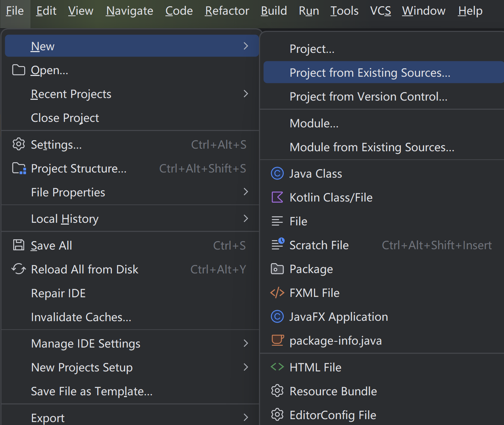Create a new Kotlin Class/File

(x=383, y=197)
